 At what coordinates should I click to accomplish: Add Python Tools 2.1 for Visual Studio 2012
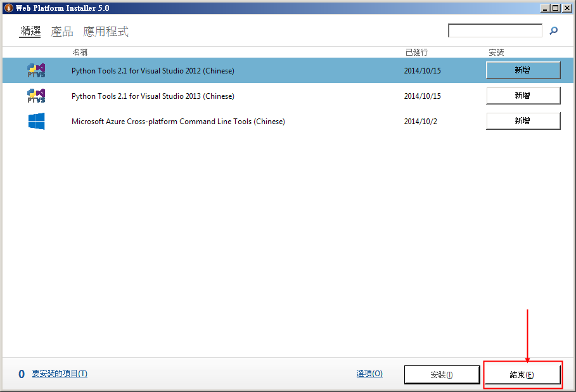(523, 70)
